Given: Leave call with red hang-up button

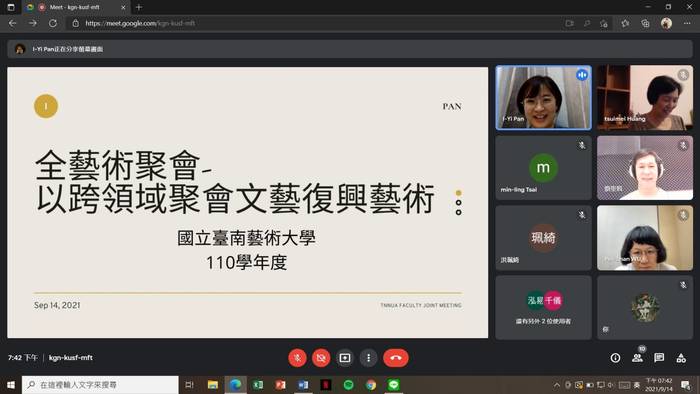Looking at the screenshot, I should click(x=396, y=358).
